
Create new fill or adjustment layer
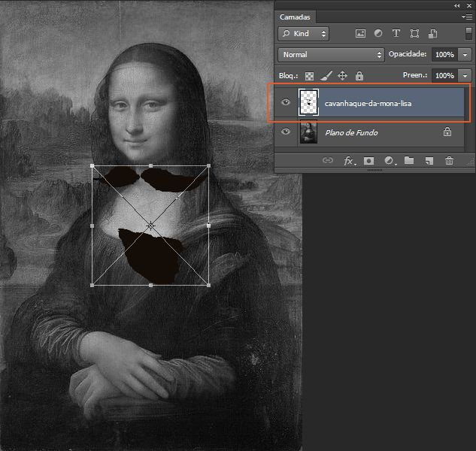tap(390, 161)
